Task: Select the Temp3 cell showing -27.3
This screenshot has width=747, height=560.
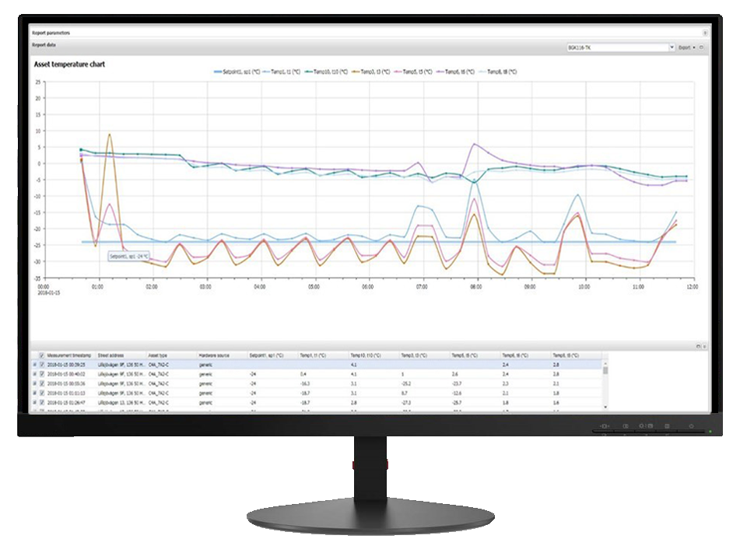Action: coord(406,403)
